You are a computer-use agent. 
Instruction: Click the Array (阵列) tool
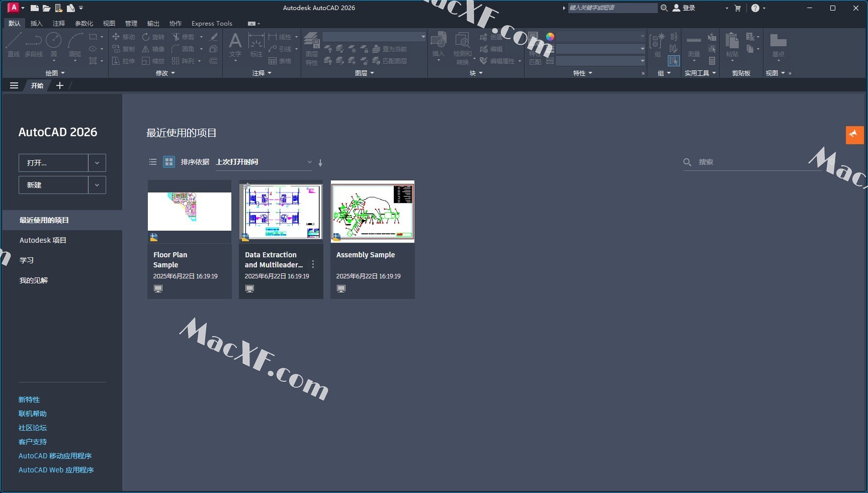pyautogui.click(x=183, y=61)
